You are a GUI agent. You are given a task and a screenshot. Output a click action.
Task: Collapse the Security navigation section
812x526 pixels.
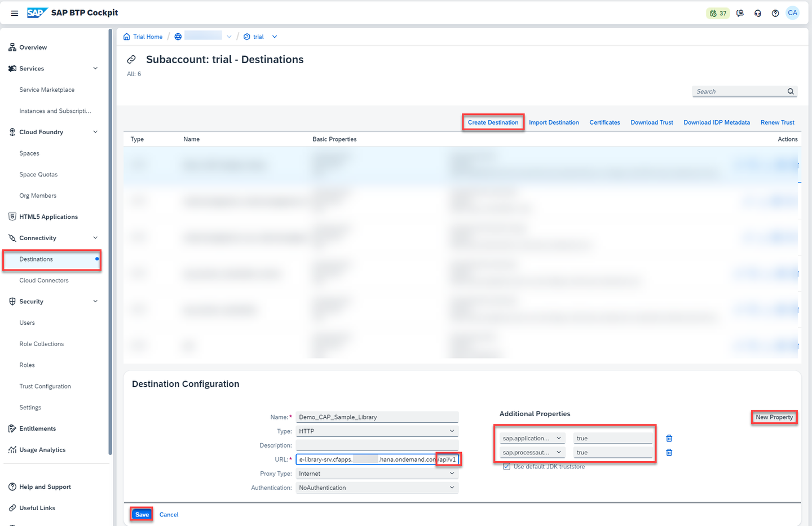click(95, 301)
